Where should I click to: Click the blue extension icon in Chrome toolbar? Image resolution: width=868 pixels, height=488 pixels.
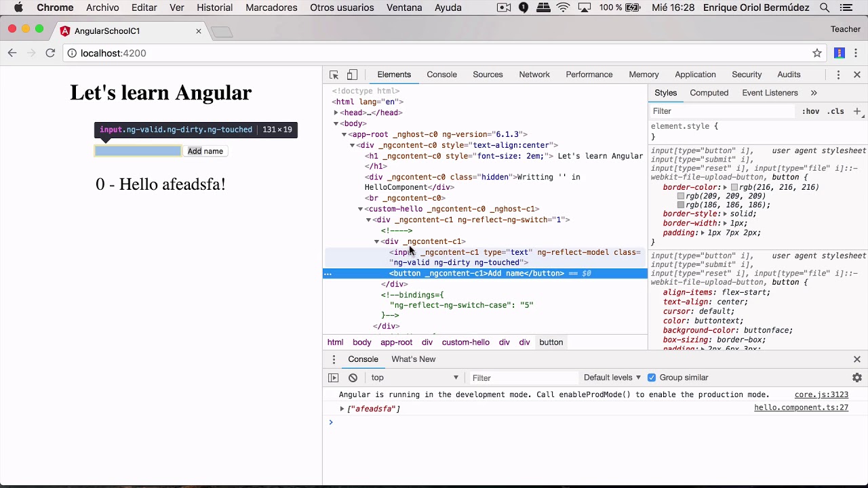click(840, 53)
